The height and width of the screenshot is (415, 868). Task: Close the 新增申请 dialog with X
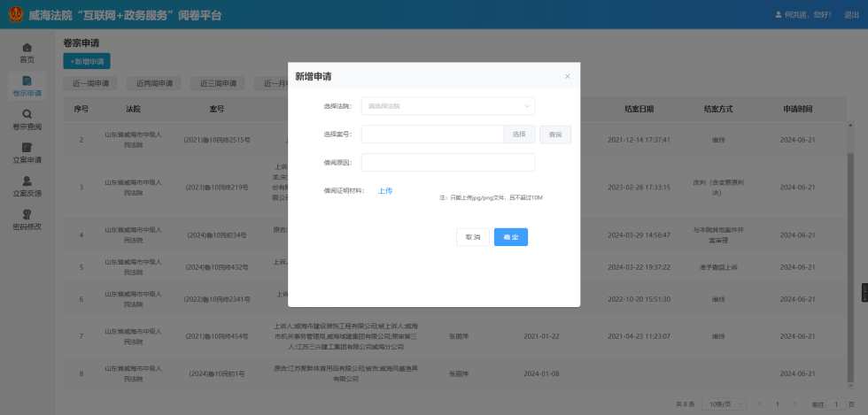click(x=568, y=77)
